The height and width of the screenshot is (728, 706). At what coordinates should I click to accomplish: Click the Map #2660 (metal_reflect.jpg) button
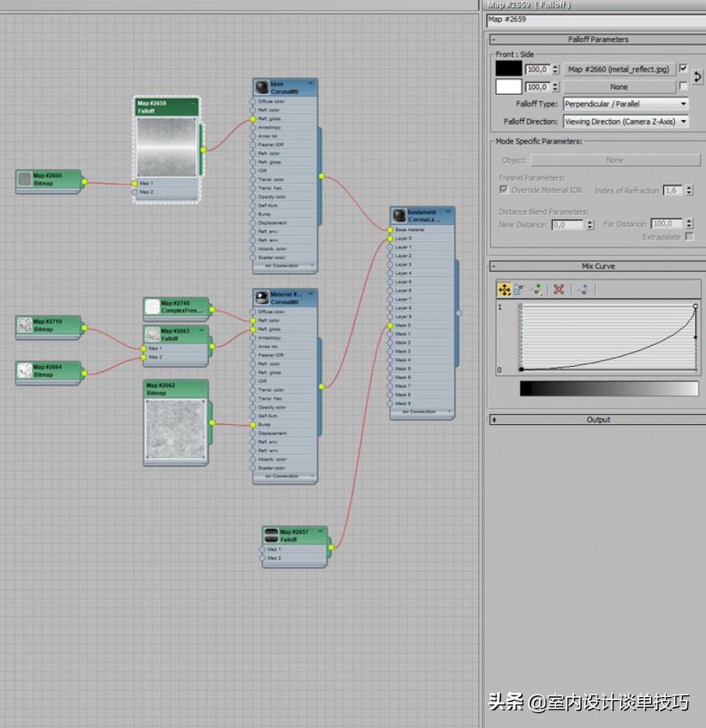point(618,69)
